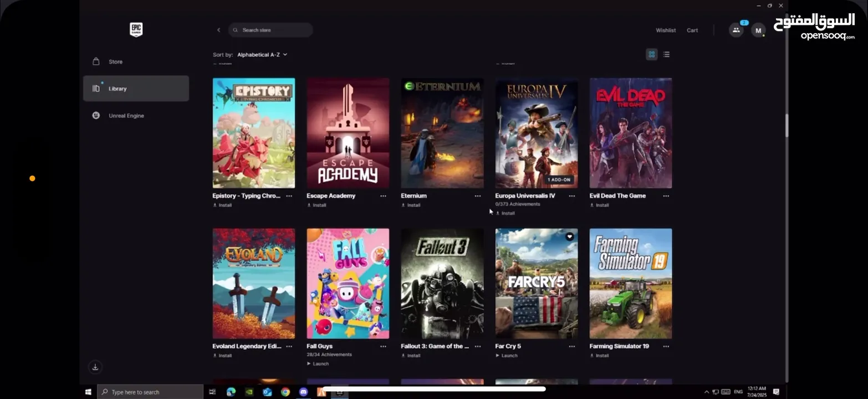
Task: Launch Fall Guys
Action: pyautogui.click(x=318, y=364)
